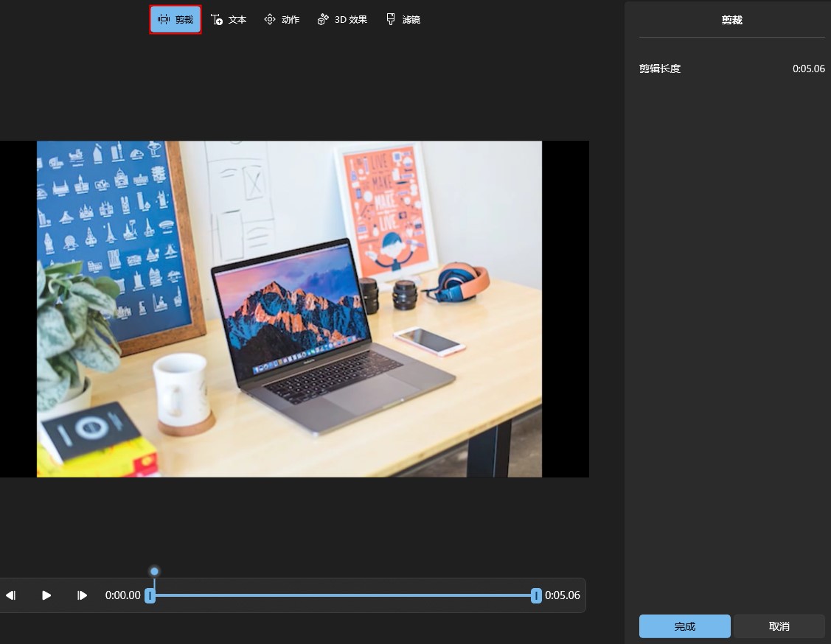Viewport: 831px width, 644px height.
Task: Click the middle of the trim timeline track
Action: tap(343, 595)
